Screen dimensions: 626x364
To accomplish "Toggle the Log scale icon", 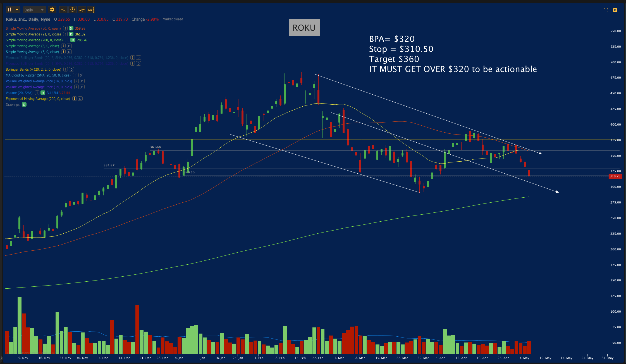I will pos(91,10).
